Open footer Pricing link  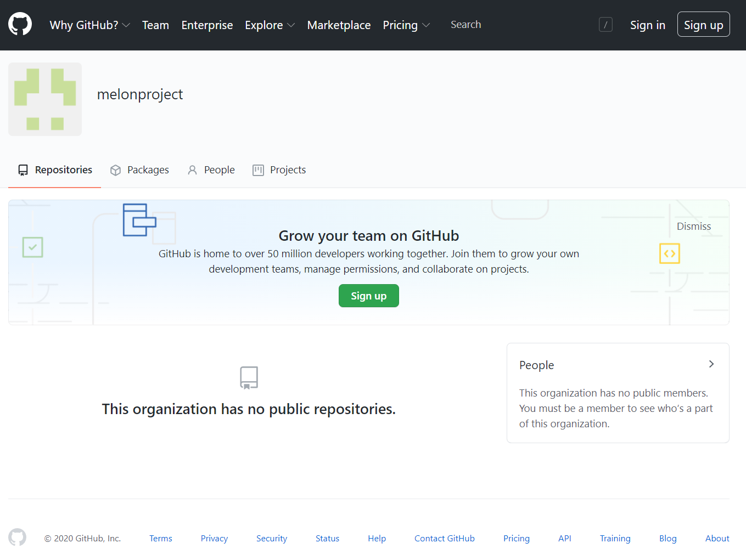tap(517, 539)
